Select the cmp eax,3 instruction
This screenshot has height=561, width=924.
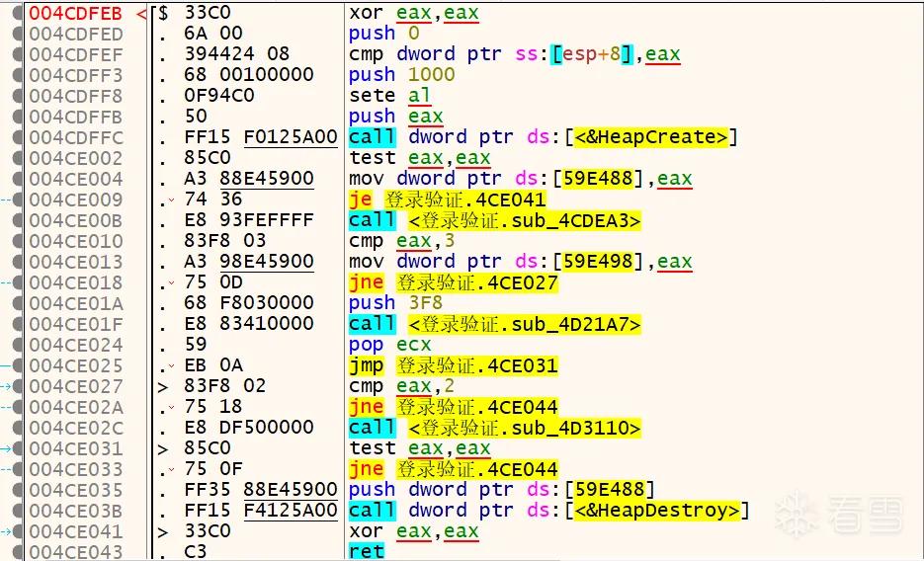pyautogui.click(x=401, y=241)
